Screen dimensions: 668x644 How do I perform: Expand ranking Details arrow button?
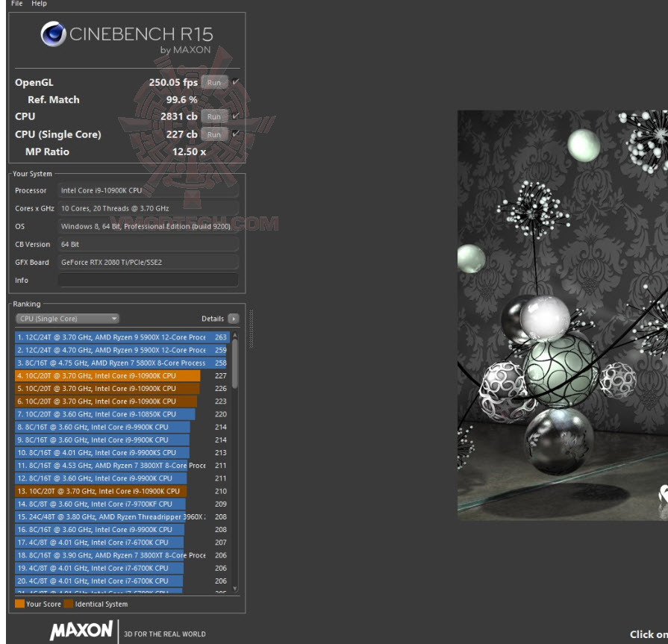coord(234,319)
